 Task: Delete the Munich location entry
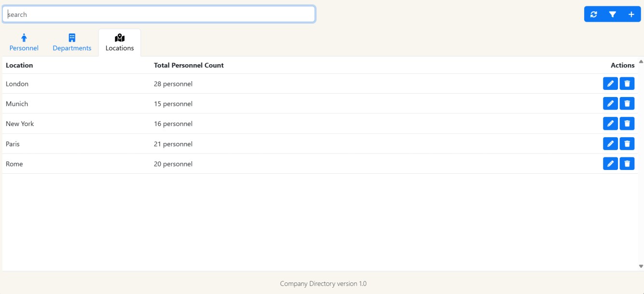(627, 103)
